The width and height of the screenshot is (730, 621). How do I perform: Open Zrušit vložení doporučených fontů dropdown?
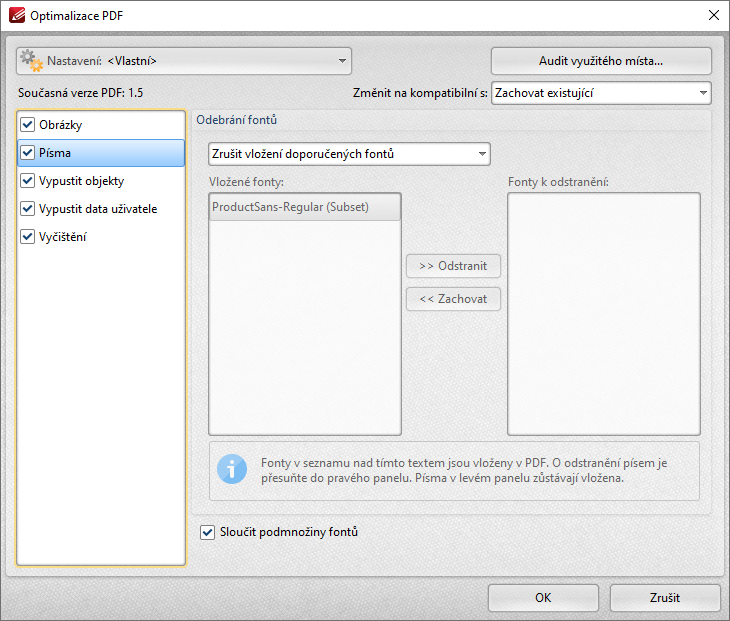[349, 154]
